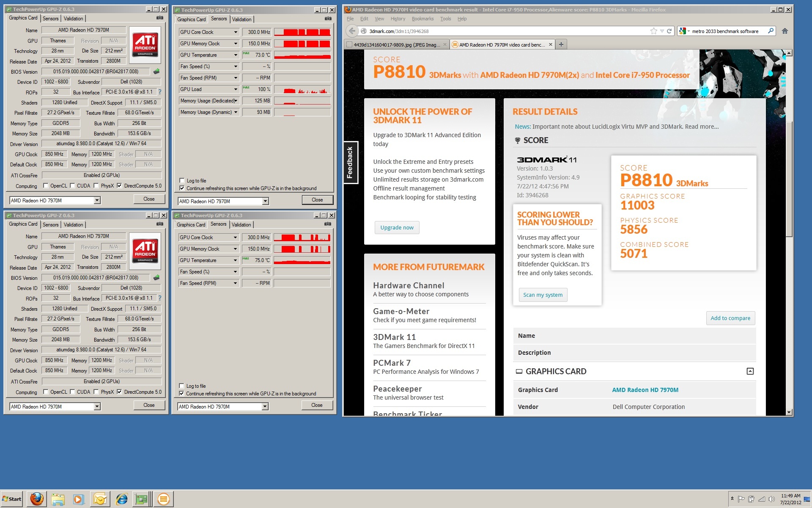Collapse the GRAPHICS CARD section icon
The height and width of the screenshot is (508, 812).
pyautogui.click(x=750, y=371)
